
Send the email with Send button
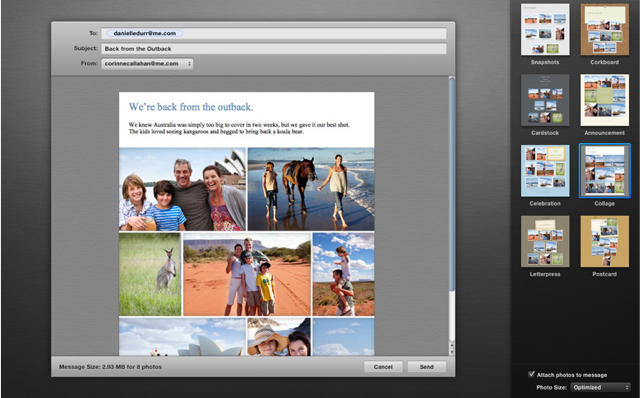click(x=427, y=367)
